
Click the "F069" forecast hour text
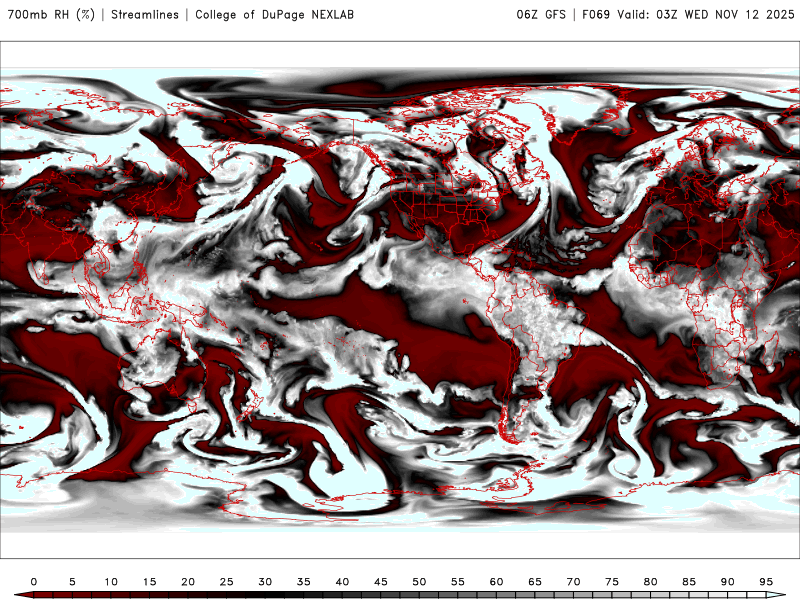pyautogui.click(x=596, y=15)
